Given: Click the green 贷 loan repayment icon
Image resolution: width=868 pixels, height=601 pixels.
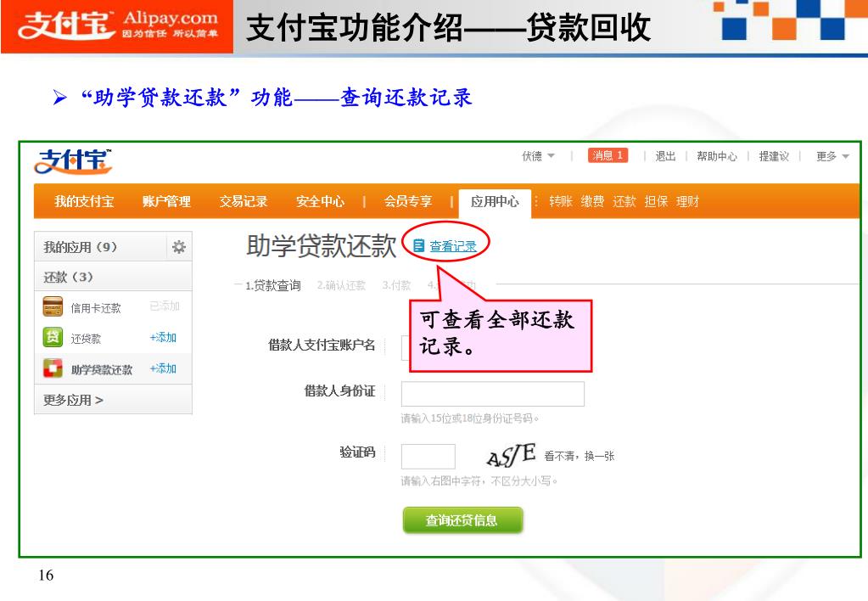Looking at the screenshot, I should point(53,337).
